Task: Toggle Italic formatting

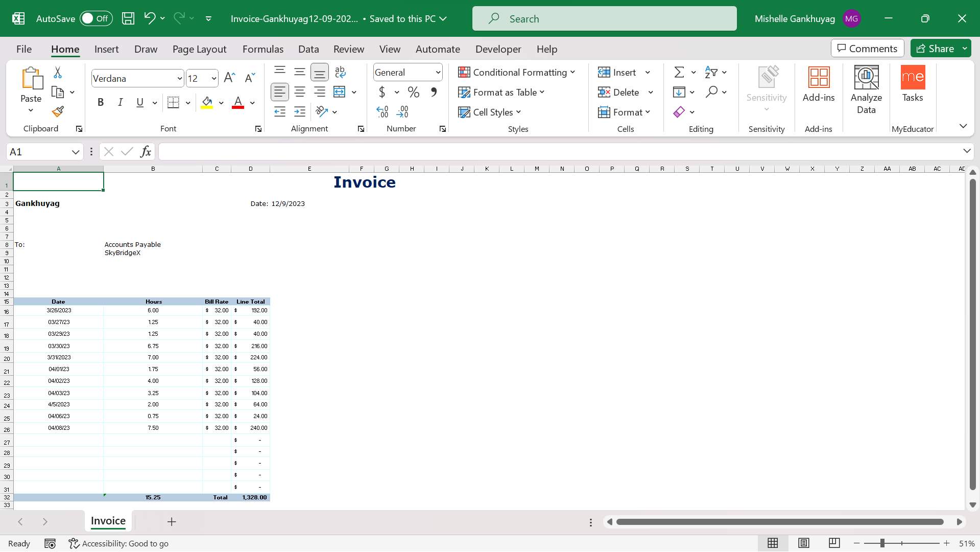Action: [120, 103]
